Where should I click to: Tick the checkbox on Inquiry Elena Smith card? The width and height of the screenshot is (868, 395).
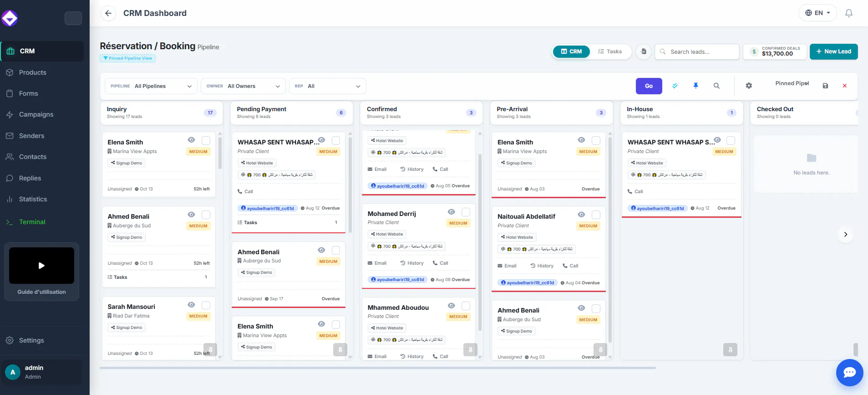pyautogui.click(x=206, y=140)
